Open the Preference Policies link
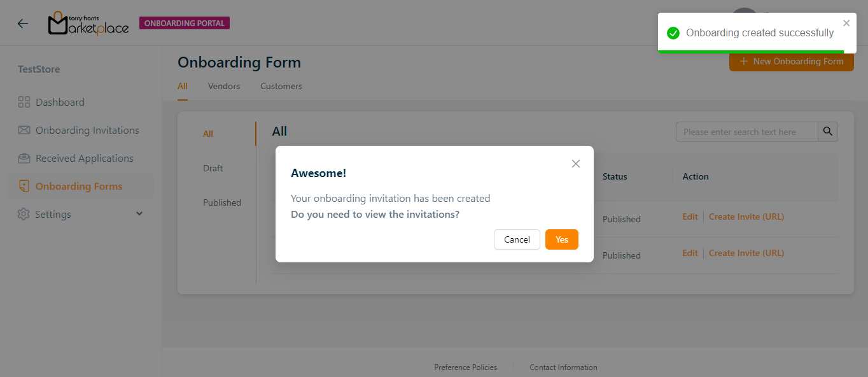Image resolution: width=868 pixels, height=377 pixels. coord(465,367)
